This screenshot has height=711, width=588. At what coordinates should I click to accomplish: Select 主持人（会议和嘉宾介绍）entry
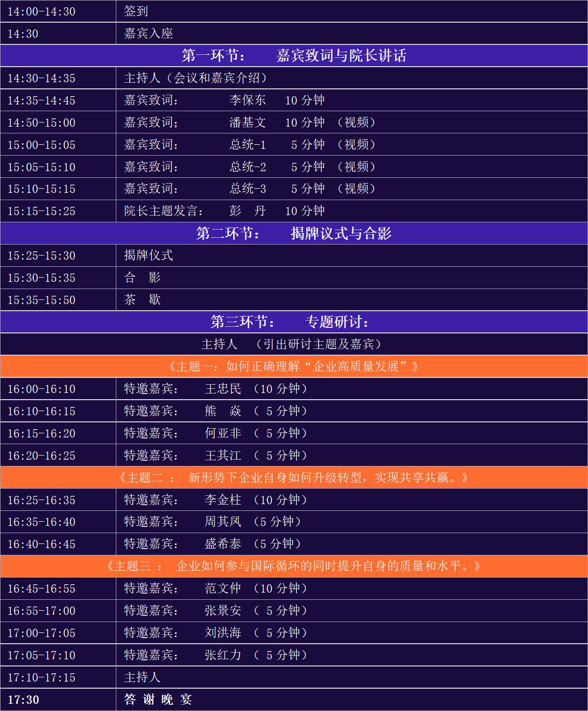pos(197,78)
